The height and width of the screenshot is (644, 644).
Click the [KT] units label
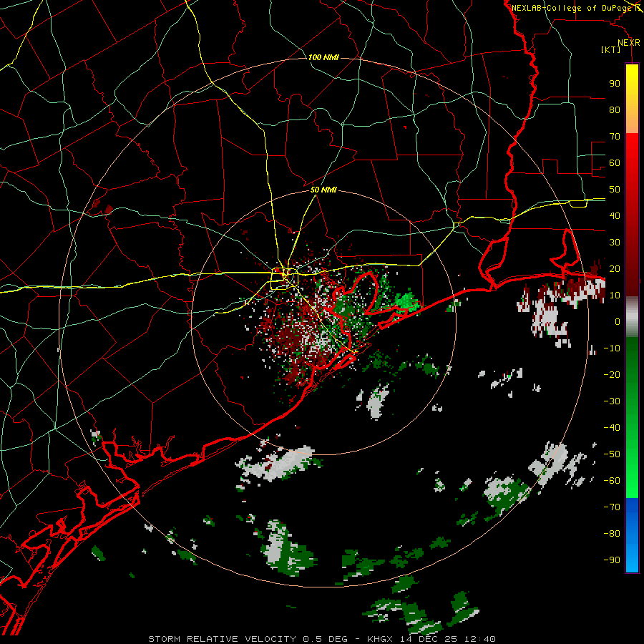(x=611, y=49)
